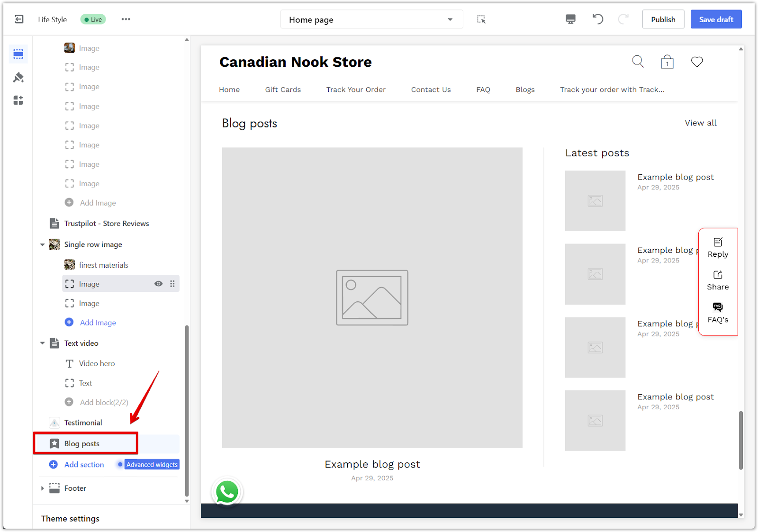
Task: Click Add section link
Action: (84, 465)
